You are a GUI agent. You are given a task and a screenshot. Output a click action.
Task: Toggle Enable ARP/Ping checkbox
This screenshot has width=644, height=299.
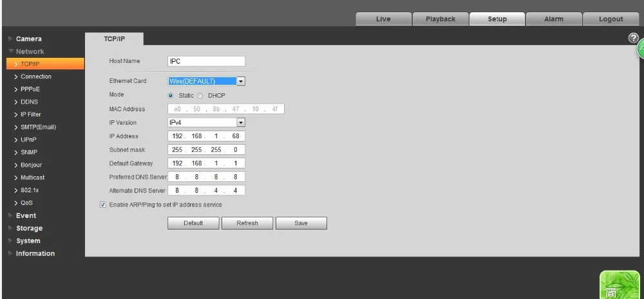coord(103,204)
